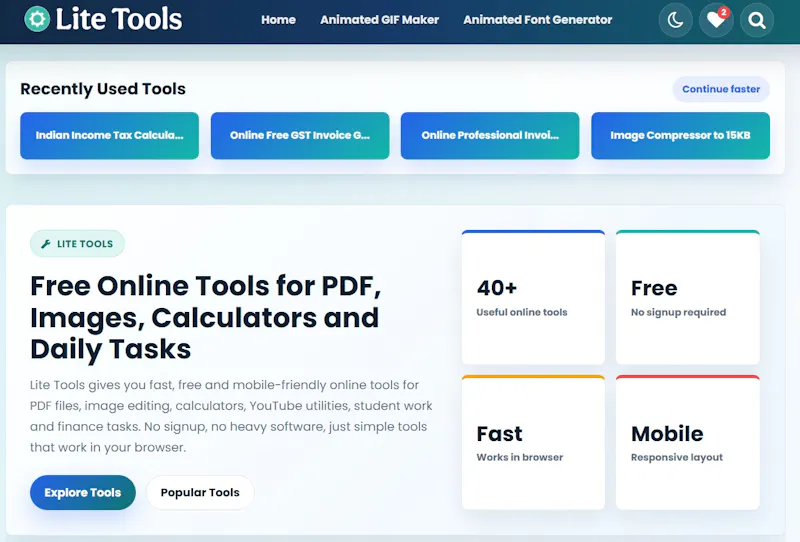Click the red favorites count badge

click(723, 12)
